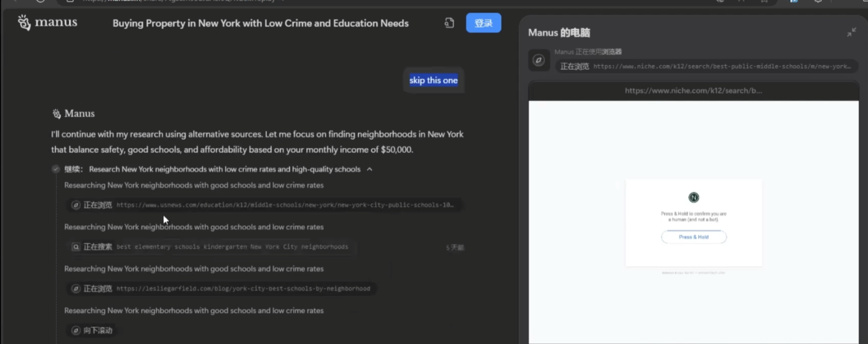
Task: Open the usnews.com browsing step
Action: 265,205
